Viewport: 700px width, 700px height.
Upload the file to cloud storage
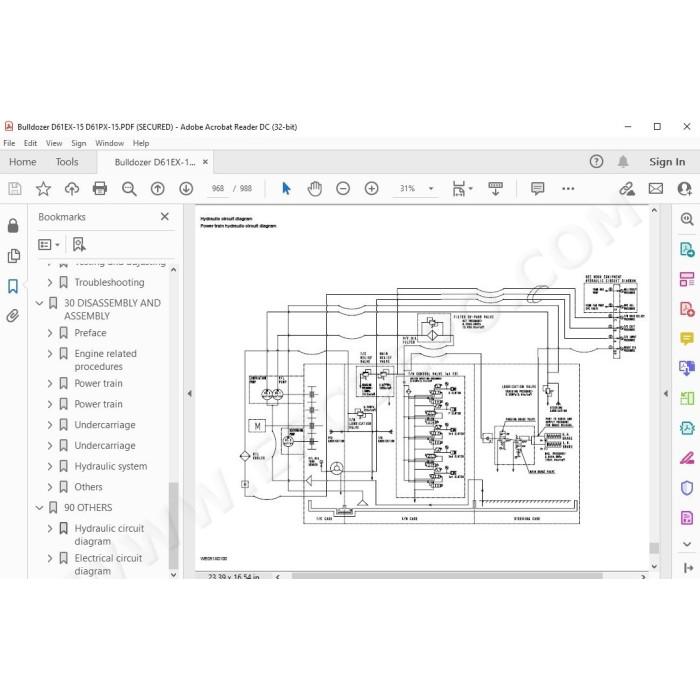(x=72, y=188)
